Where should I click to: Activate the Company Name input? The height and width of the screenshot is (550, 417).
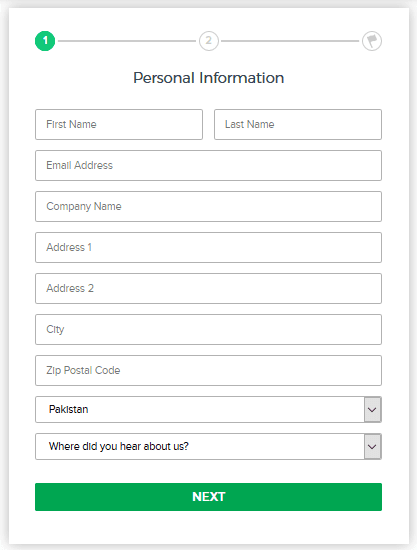[x=208, y=206]
